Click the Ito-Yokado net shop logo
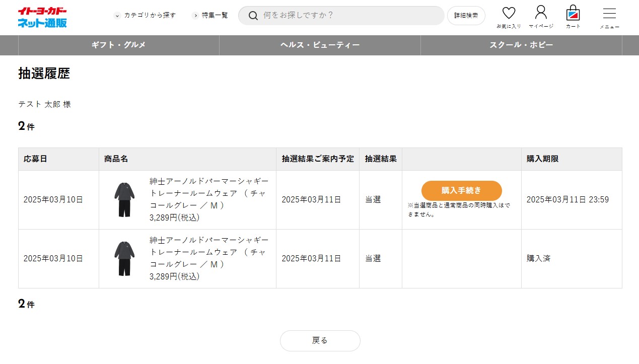This screenshot has height=364, width=639. tap(42, 17)
